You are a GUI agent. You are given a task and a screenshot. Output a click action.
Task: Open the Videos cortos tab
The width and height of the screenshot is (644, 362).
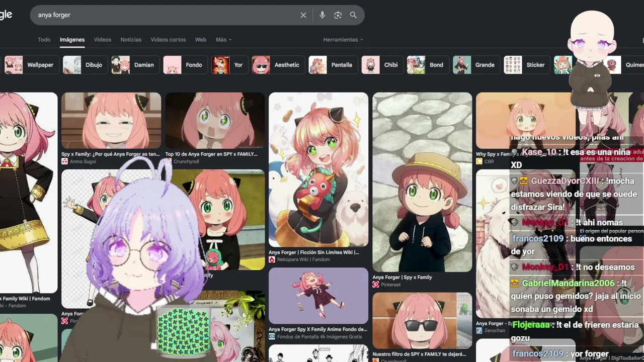tap(168, 40)
